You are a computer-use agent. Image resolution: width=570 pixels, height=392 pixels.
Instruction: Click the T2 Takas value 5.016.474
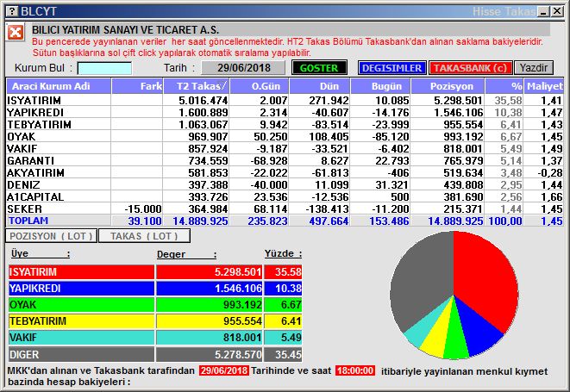pyautogui.click(x=204, y=101)
